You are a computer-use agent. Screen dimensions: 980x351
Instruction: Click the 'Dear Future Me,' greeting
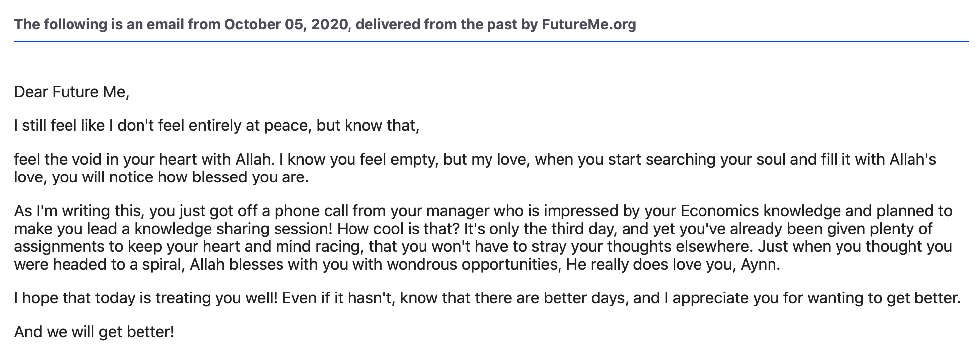[72, 92]
